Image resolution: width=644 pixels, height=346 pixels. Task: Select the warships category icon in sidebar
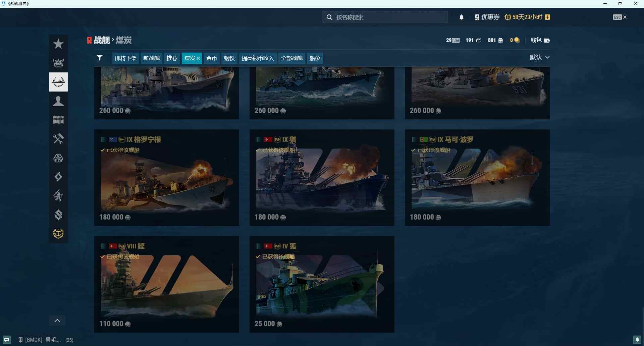(x=58, y=82)
